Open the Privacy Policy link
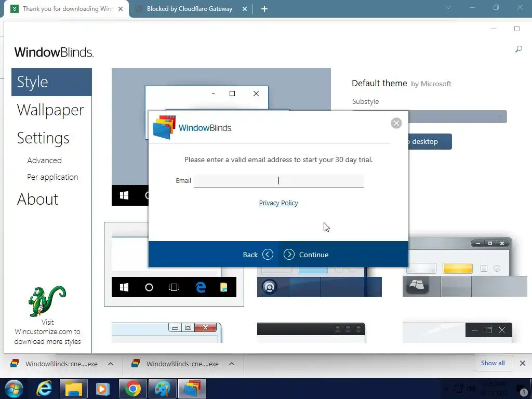 (278, 203)
